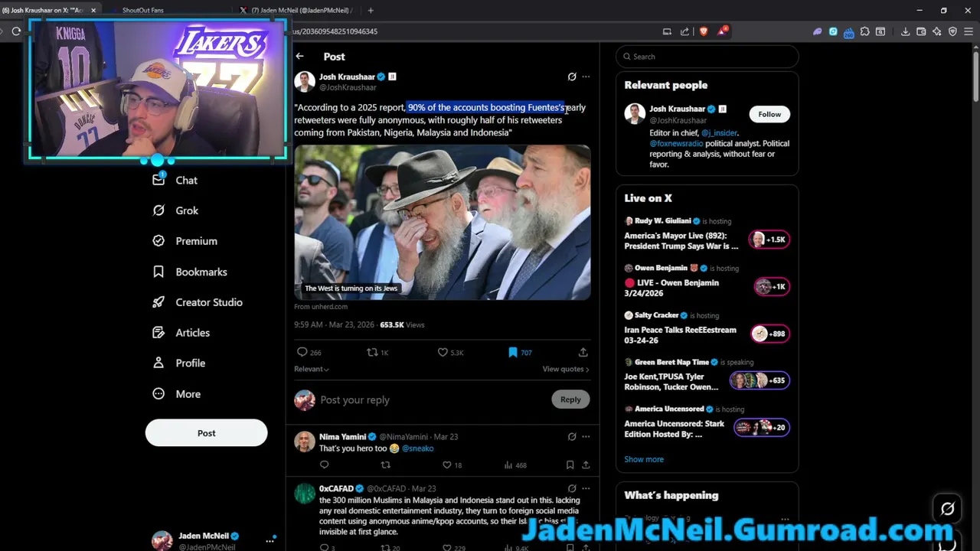Open more options on Nima Yamini's reply

coord(586,436)
